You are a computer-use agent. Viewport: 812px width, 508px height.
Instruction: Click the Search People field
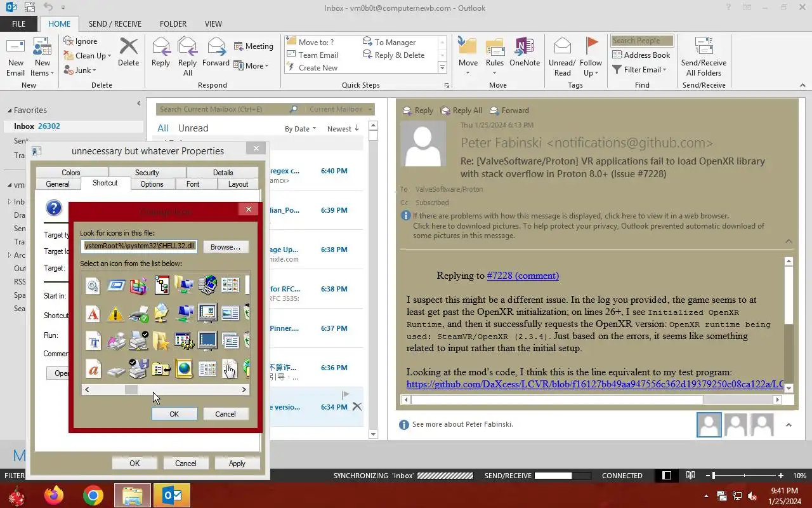tap(641, 41)
